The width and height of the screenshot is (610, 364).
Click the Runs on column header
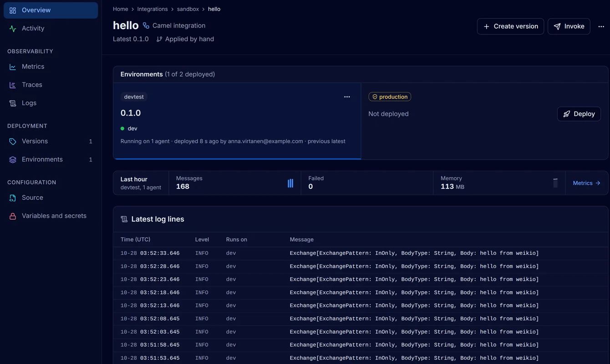pos(237,239)
